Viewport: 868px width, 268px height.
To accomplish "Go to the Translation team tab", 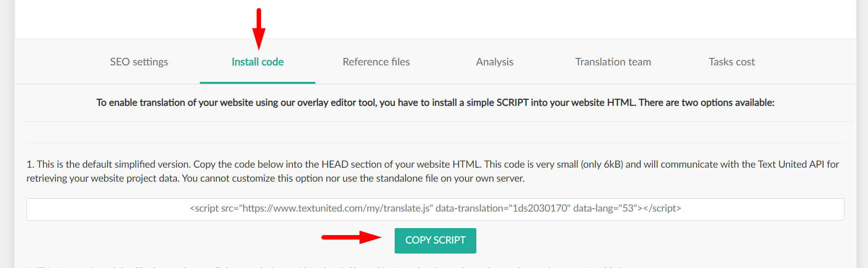I will pos(613,62).
